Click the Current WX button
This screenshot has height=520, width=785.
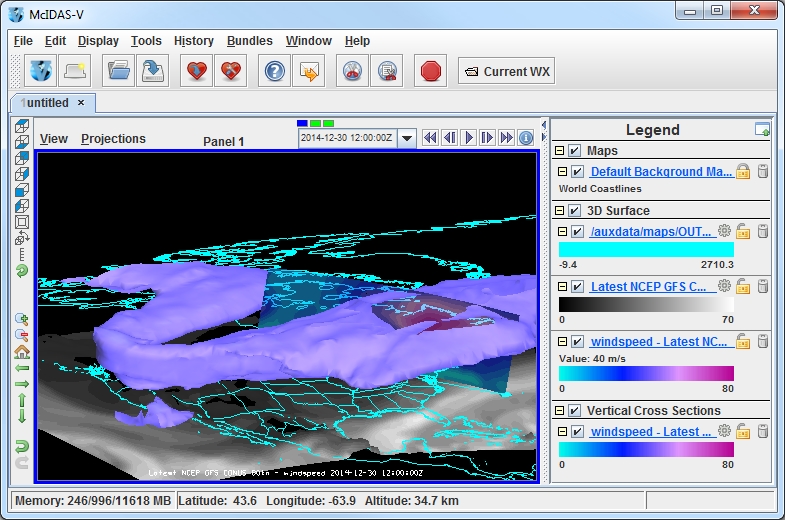pos(507,72)
